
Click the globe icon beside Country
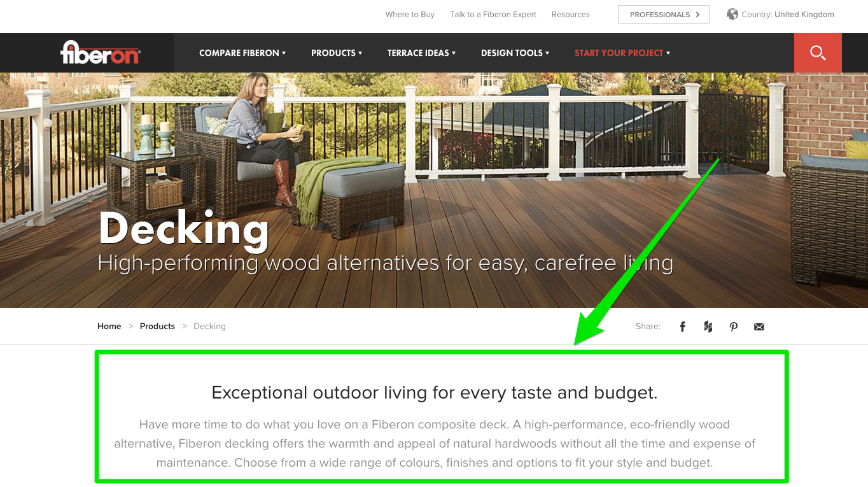pyautogui.click(x=732, y=14)
